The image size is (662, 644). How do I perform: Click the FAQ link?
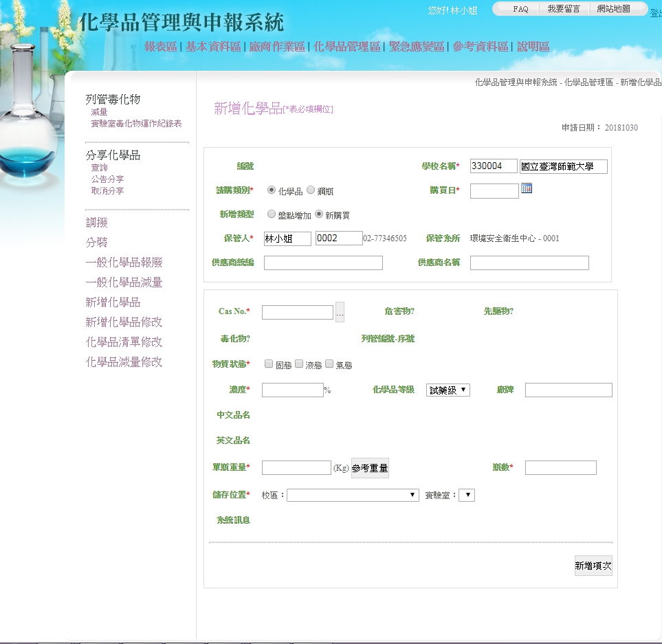(520, 9)
